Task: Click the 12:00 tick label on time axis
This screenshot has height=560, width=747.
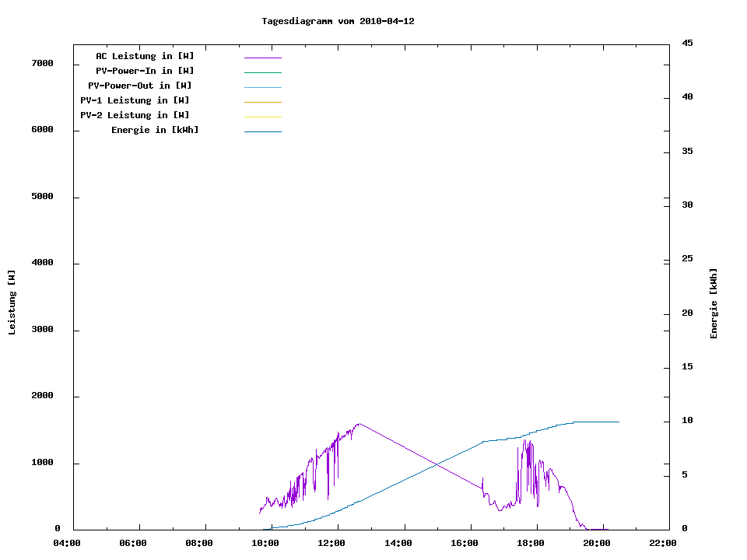Action: click(x=331, y=543)
